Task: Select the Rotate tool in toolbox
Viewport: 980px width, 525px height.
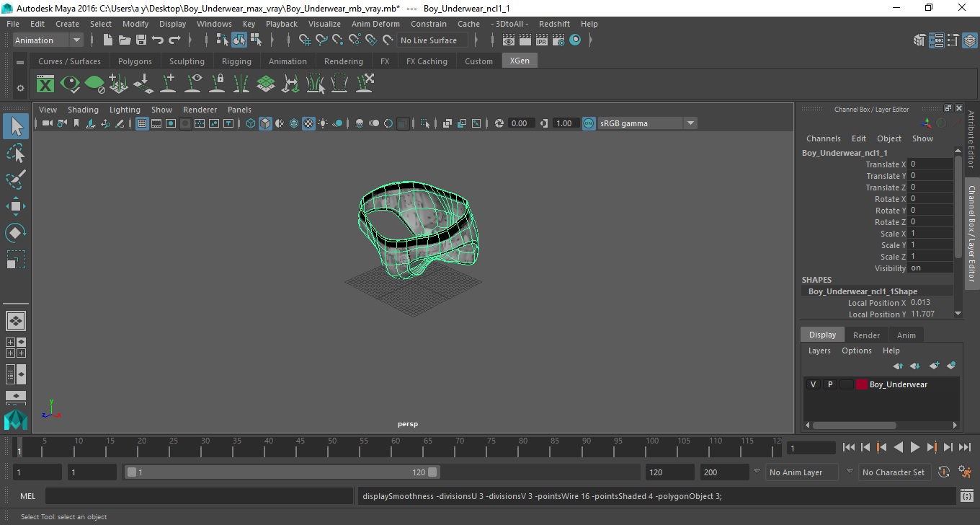Action: click(16, 233)
